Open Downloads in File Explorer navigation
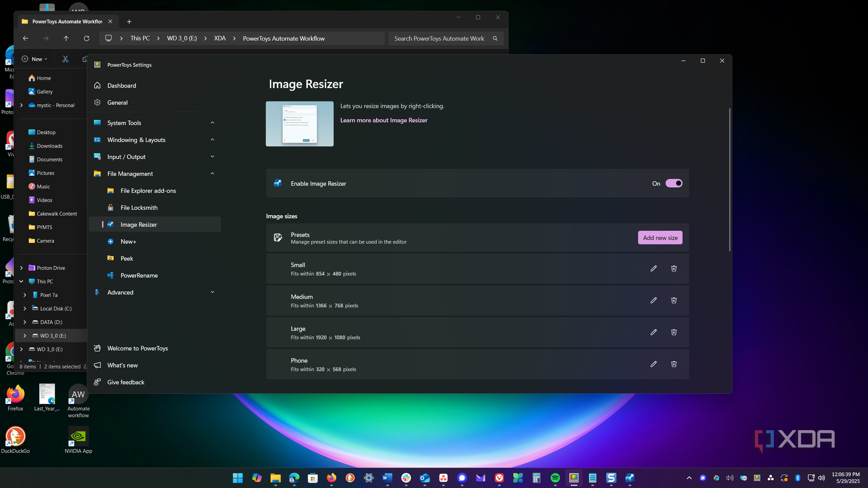 click(x=51, y=146)
